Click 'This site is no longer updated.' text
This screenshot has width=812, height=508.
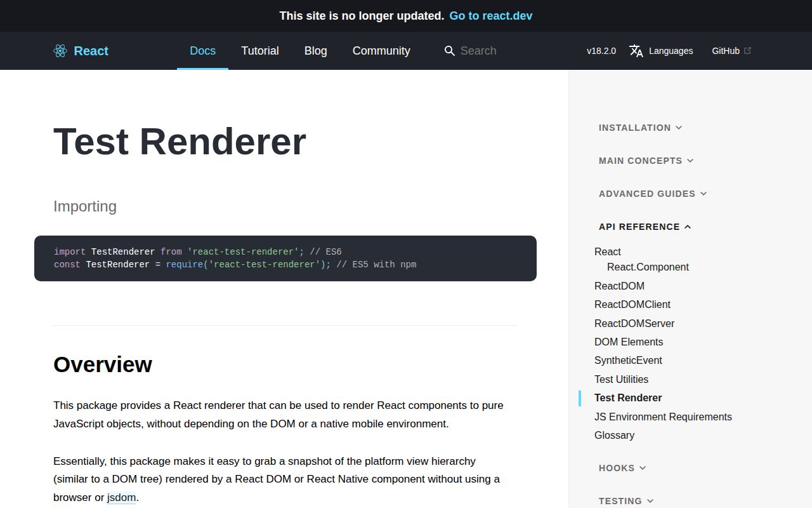coord(362,16)
